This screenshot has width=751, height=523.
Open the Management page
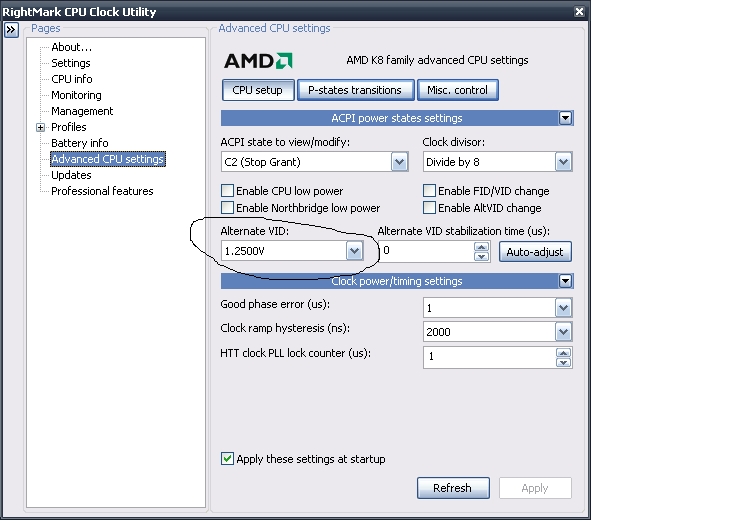[x=82, y=111]
